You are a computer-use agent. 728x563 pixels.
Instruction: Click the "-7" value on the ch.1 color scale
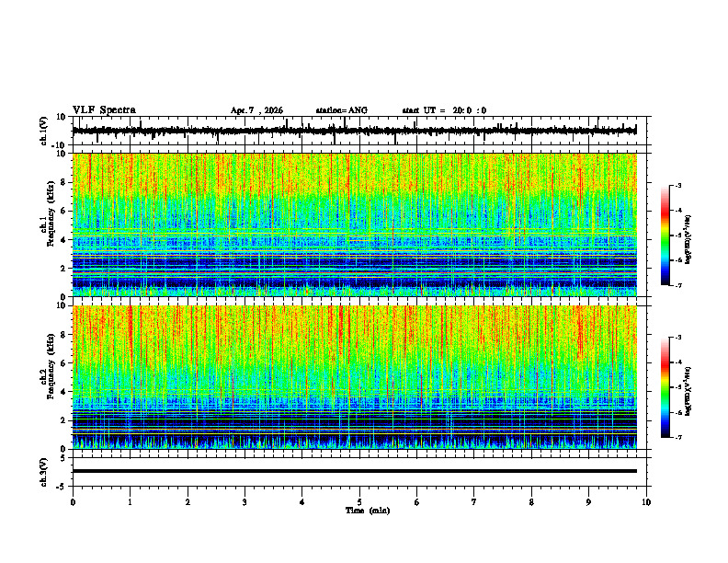(x=678, y=285)
